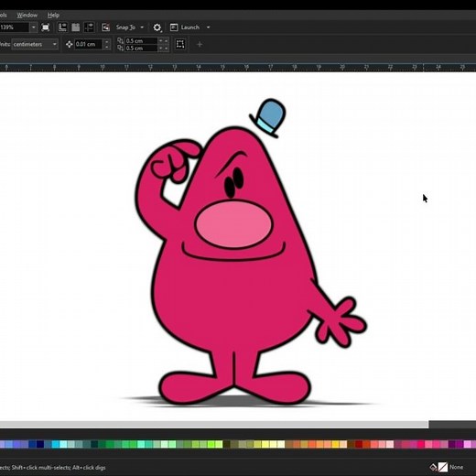Click the full-screen preview icon

tap(46, 27)
